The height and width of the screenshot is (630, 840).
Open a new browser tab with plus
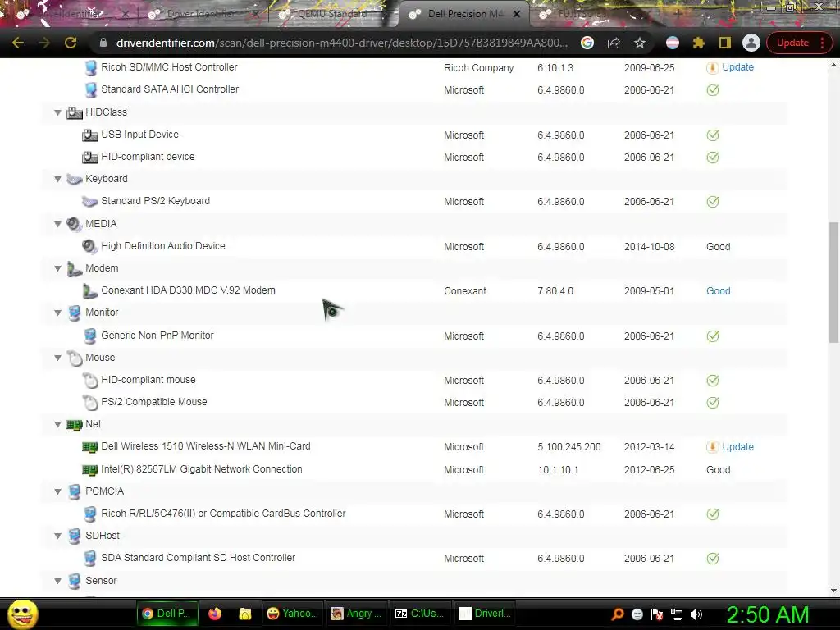tap(678, 14)
